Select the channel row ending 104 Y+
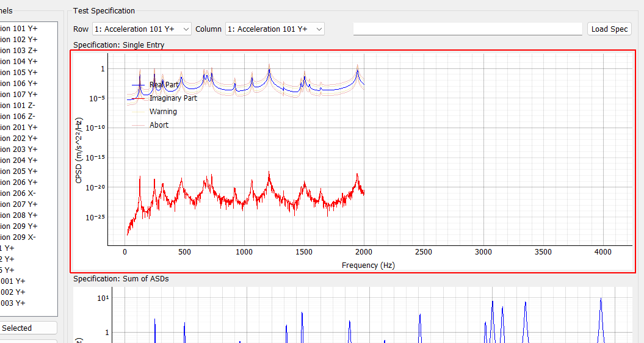 (x=28, y=61)
